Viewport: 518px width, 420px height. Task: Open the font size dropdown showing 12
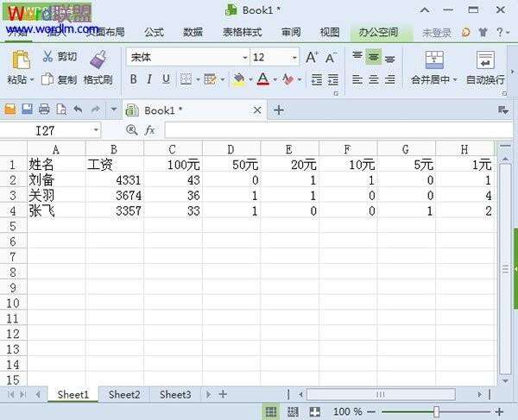(294, 57)
